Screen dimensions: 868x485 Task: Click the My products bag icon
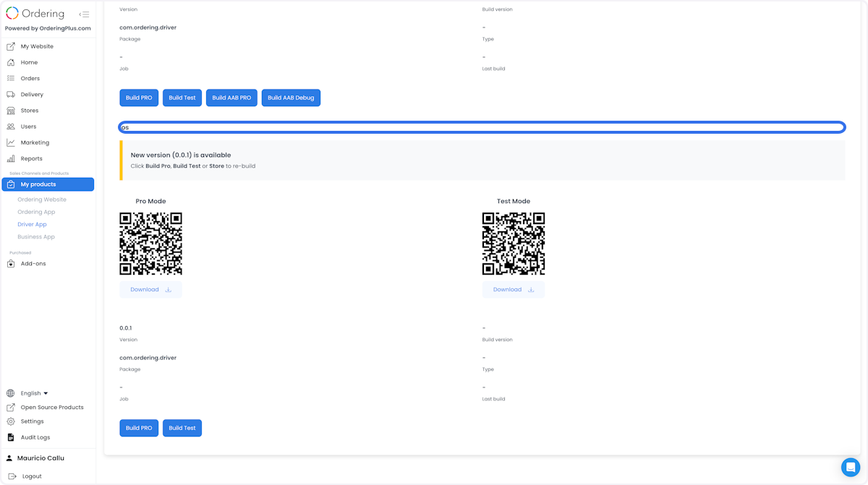click(x=11, y=184)
